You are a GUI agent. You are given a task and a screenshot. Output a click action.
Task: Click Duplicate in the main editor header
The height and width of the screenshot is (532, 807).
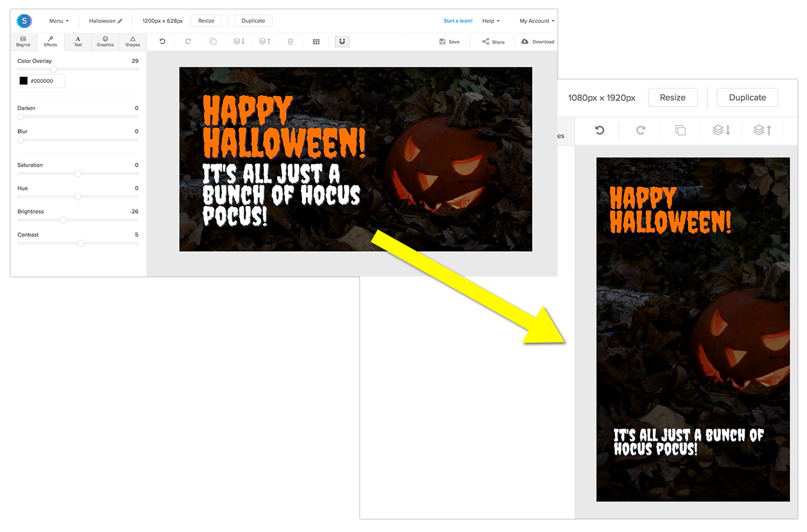(253, 21)
